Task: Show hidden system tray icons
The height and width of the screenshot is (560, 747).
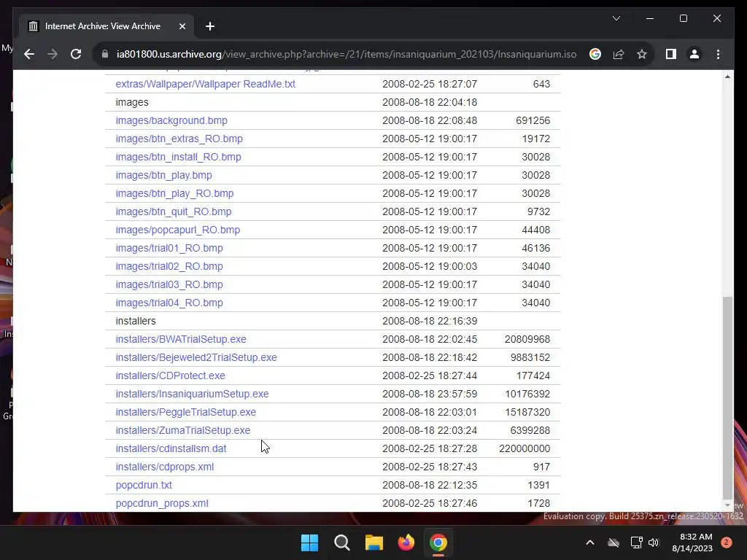Action: [x=589, y=542]
